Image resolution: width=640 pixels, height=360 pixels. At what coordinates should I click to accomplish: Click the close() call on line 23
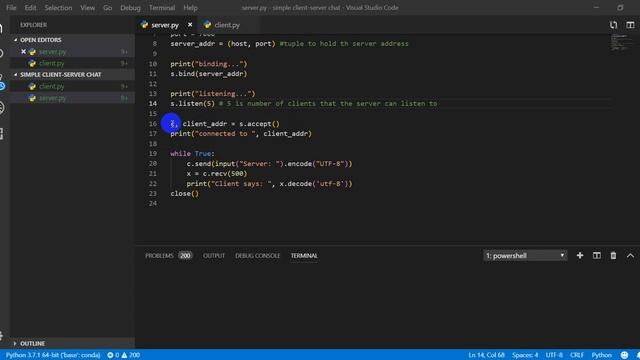tap(184, 193)
